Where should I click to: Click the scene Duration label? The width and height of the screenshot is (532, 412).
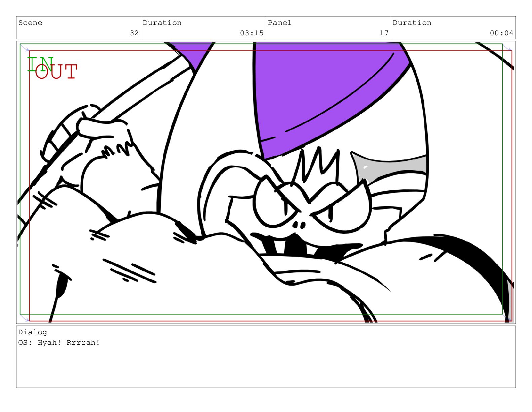click(x=162, y=23)
